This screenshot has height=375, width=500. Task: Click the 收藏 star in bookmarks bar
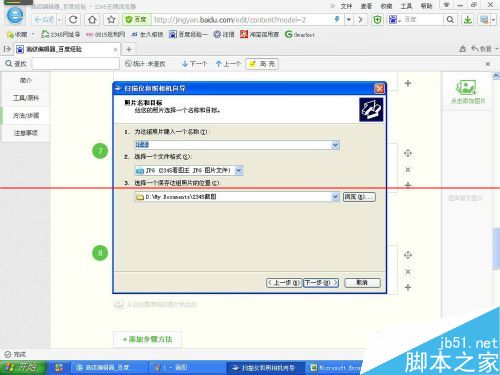click(x=17, y=34)
